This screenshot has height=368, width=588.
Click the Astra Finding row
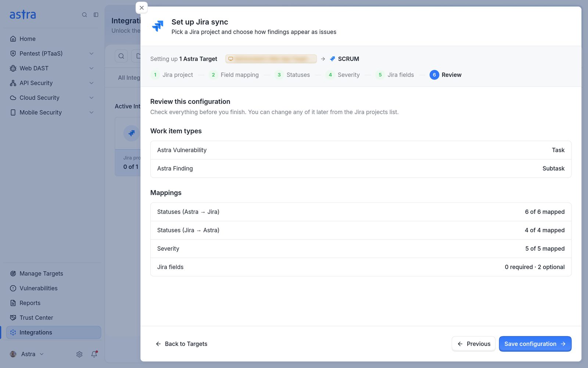(361, 169)
